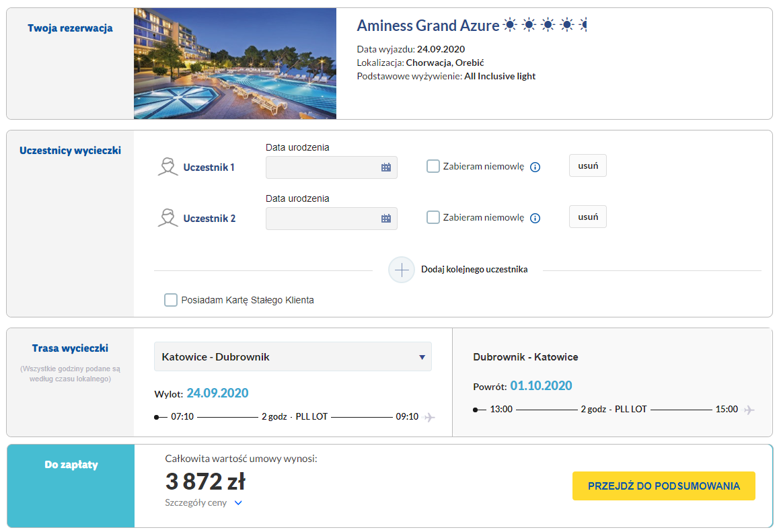Click return arrival time 15:00
The height and width of the screenshot is (532, 779).
tap(727, 410)
